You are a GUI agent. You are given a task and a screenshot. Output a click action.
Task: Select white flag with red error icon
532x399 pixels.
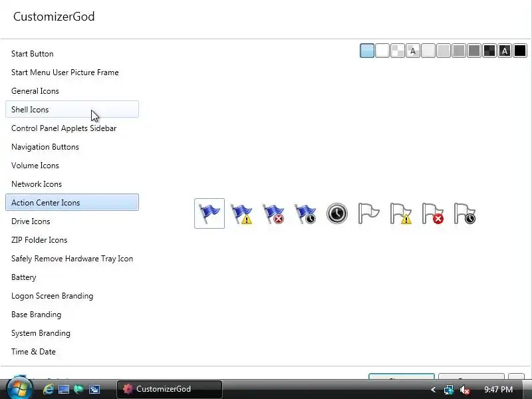click(433, 213)
